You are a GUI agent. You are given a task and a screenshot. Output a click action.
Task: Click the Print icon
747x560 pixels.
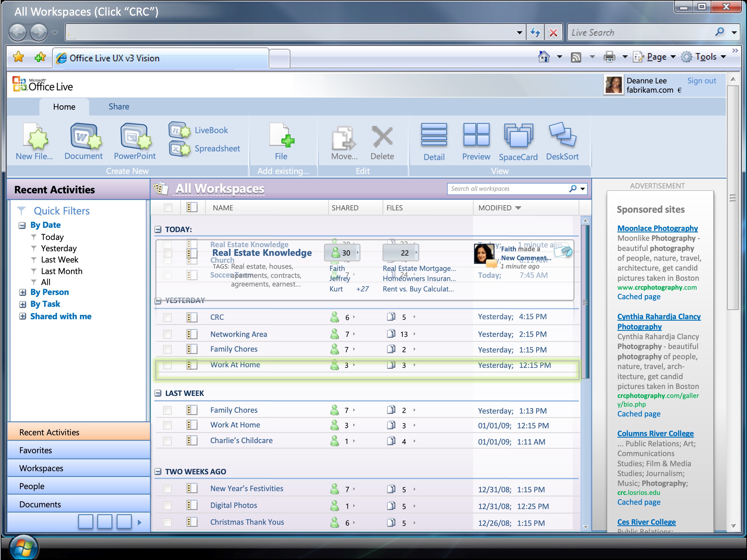609,57
